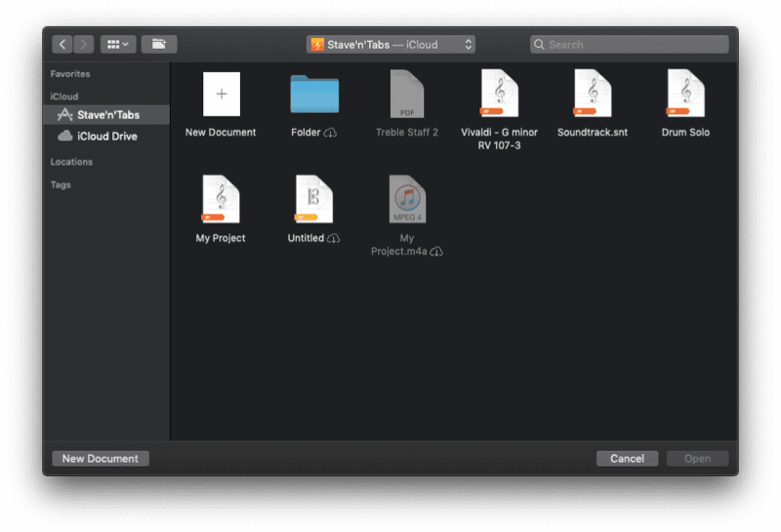Click the cloud download icon beside My Project.m4a

[436, 252]
